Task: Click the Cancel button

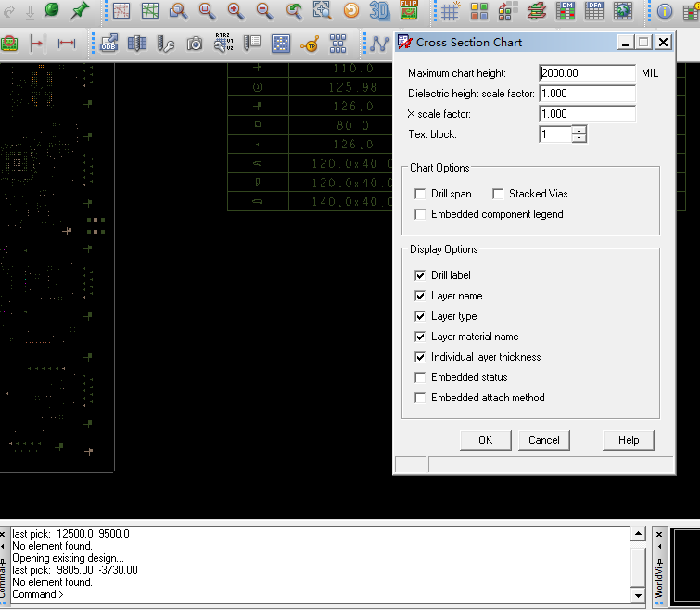Action: [544, 440]
